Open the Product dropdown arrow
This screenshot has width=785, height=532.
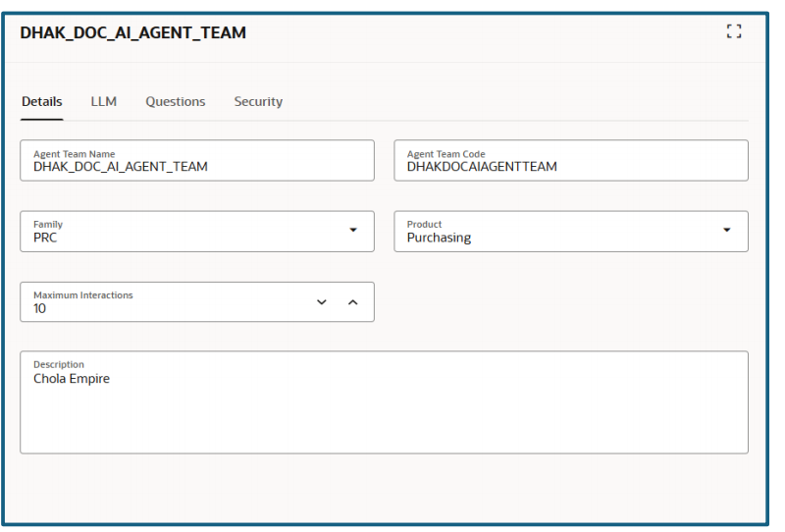pos(727,231)
